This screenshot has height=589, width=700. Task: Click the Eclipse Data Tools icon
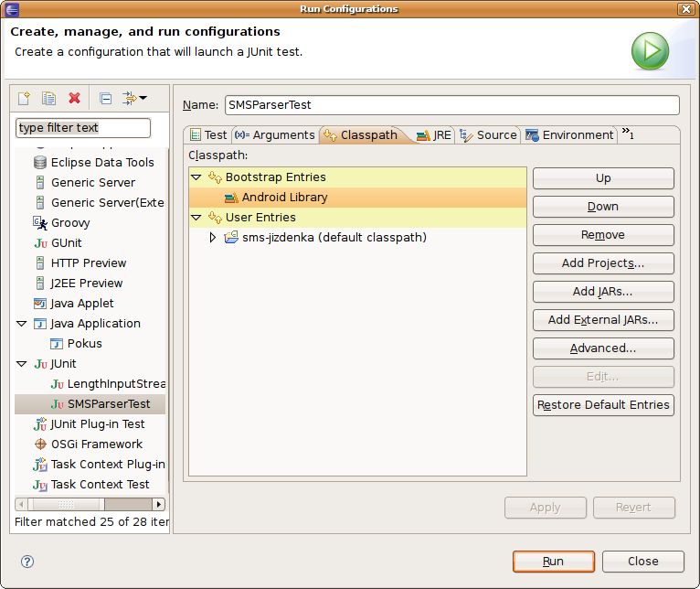[x=40, y=162]
